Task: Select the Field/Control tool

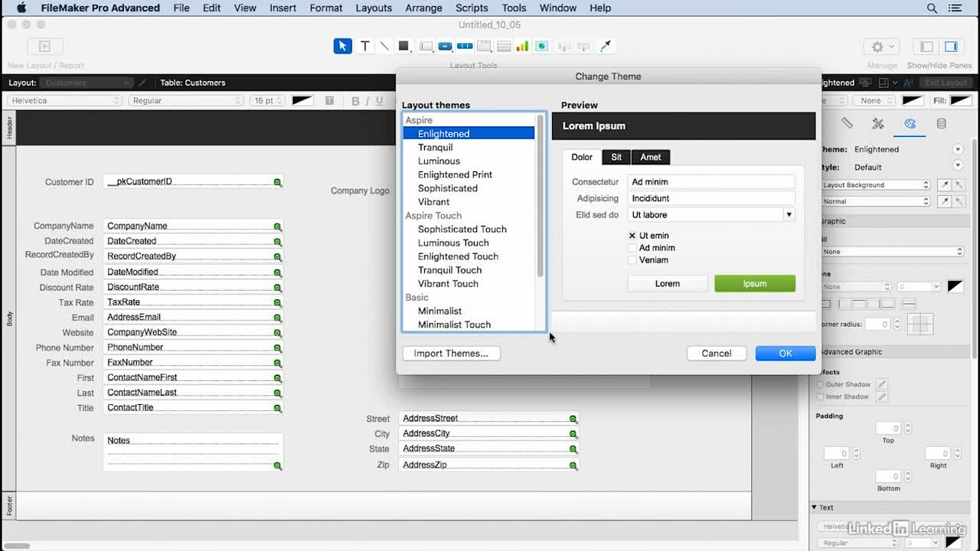Action: click(x=426, y=46)
